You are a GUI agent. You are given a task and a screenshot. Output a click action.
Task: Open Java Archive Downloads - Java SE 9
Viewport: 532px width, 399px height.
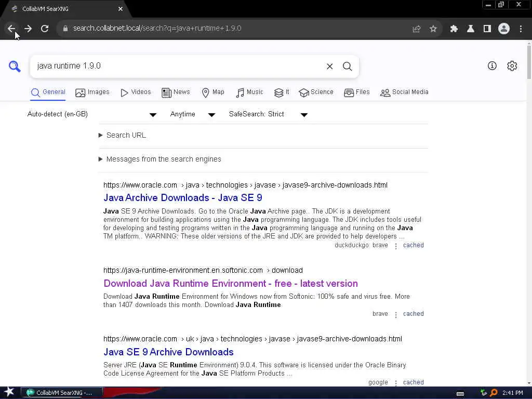(183, 198)
